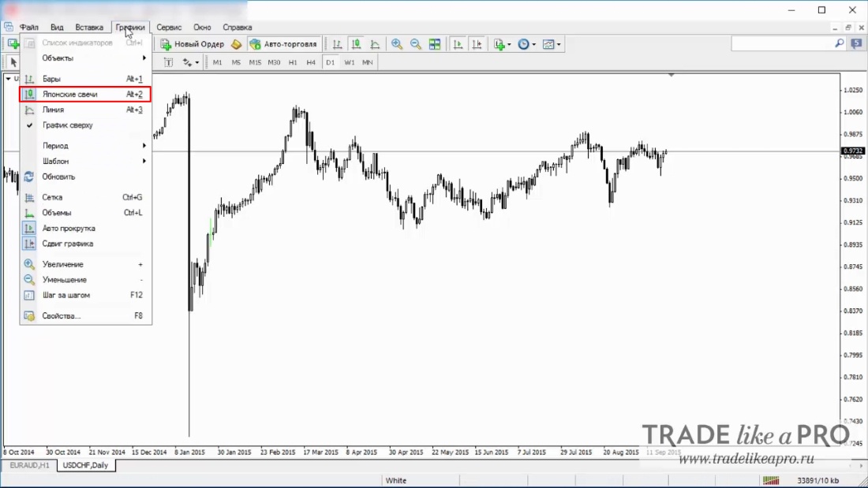Open the Окно menu

tap(202, 27)
